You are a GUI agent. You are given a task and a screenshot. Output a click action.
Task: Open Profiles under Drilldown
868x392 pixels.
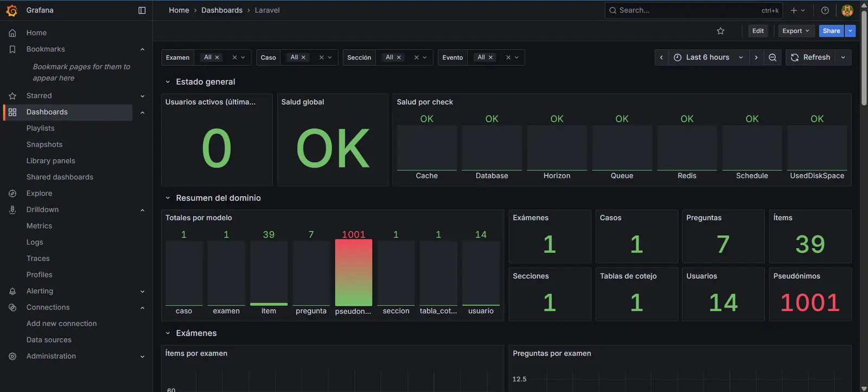click(x=40, y=275)
